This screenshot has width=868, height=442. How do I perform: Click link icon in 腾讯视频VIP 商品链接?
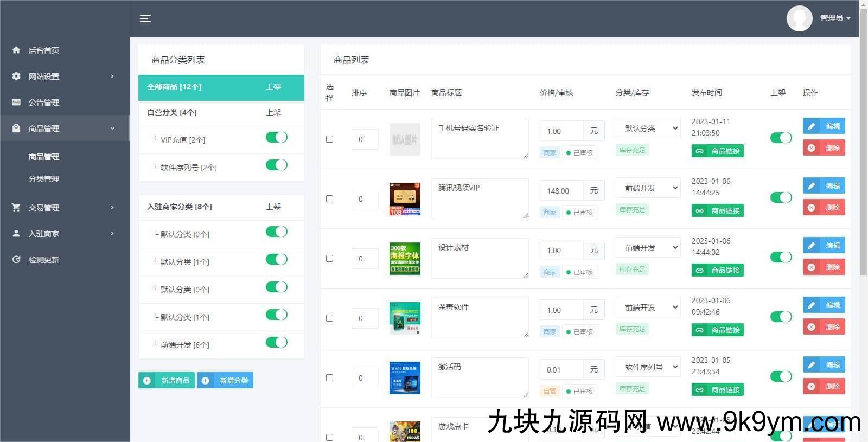coord(700,211)
